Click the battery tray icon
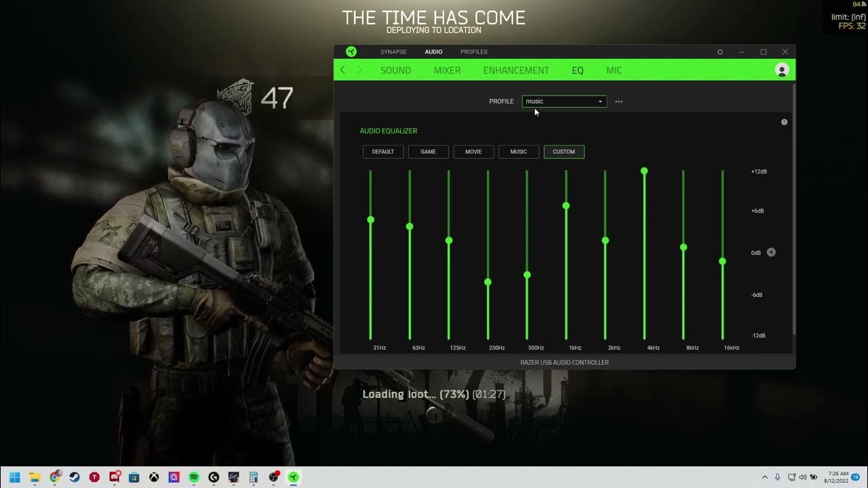 [815, 477]
